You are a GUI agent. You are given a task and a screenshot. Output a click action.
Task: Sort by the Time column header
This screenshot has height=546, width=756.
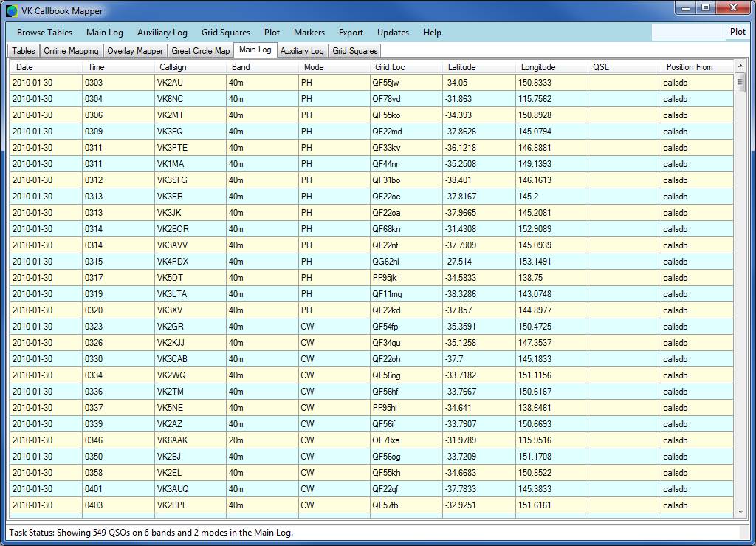(119, 67)
